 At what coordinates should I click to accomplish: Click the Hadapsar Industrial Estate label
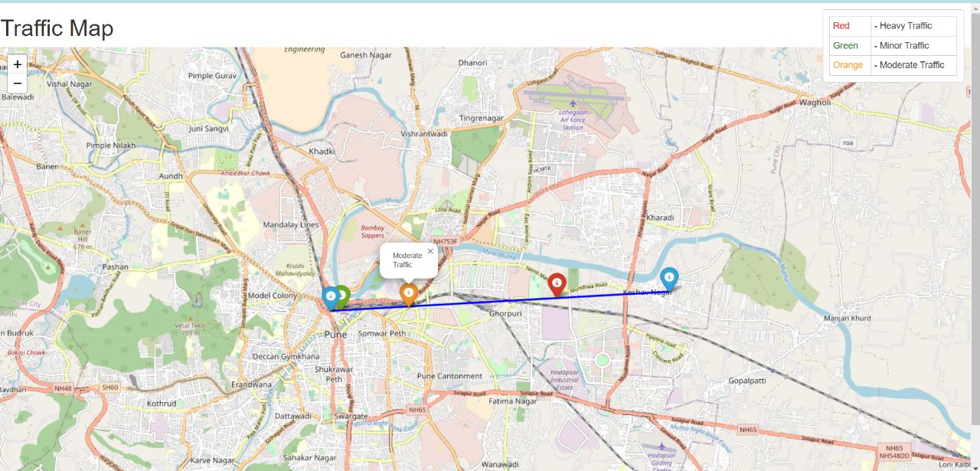click(x=565, y=380)
